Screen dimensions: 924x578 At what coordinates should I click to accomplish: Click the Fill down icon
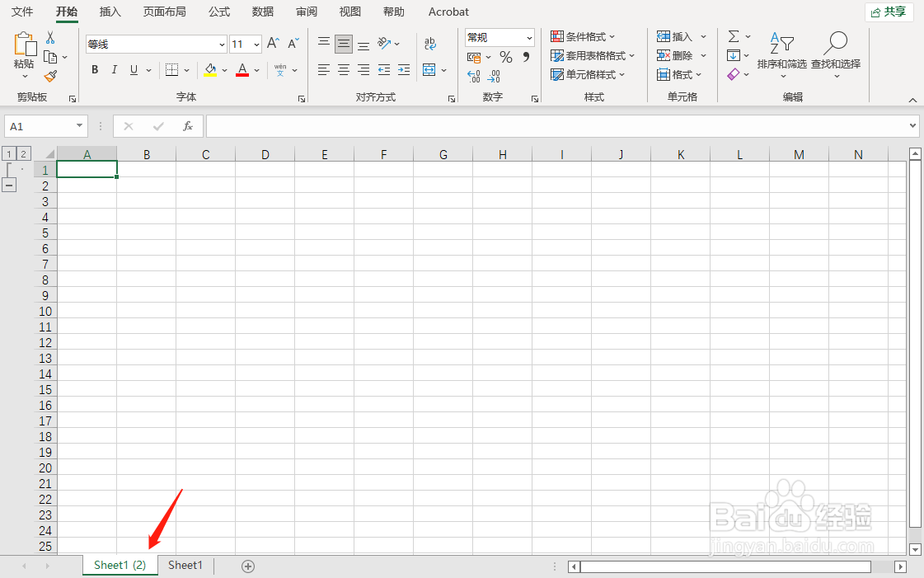click(733, 55)
